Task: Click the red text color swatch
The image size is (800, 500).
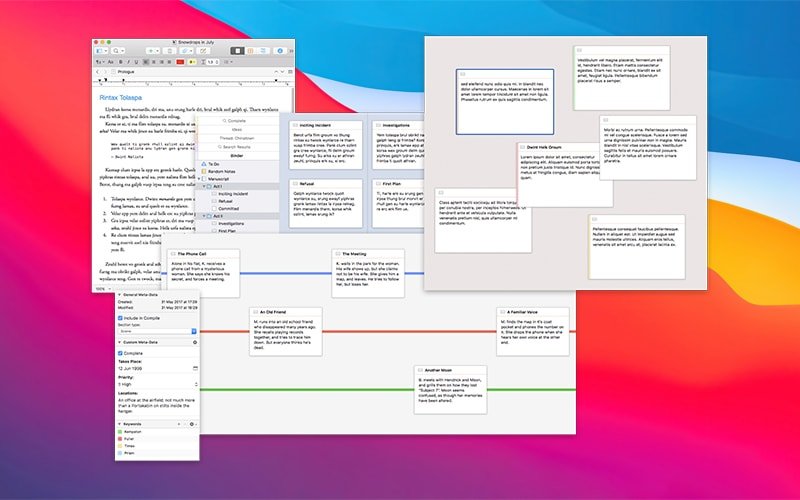Action: (x=181, y=61)
